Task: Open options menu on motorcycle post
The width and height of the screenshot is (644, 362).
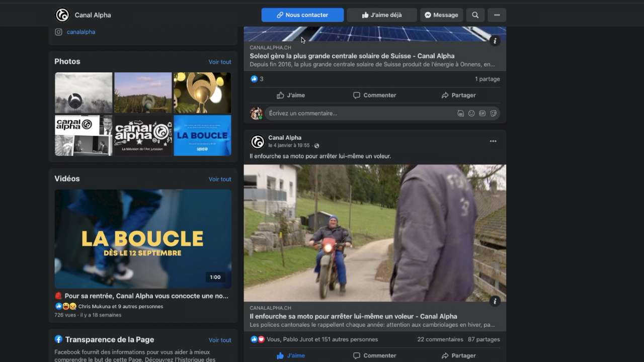Action: (493, 141)
